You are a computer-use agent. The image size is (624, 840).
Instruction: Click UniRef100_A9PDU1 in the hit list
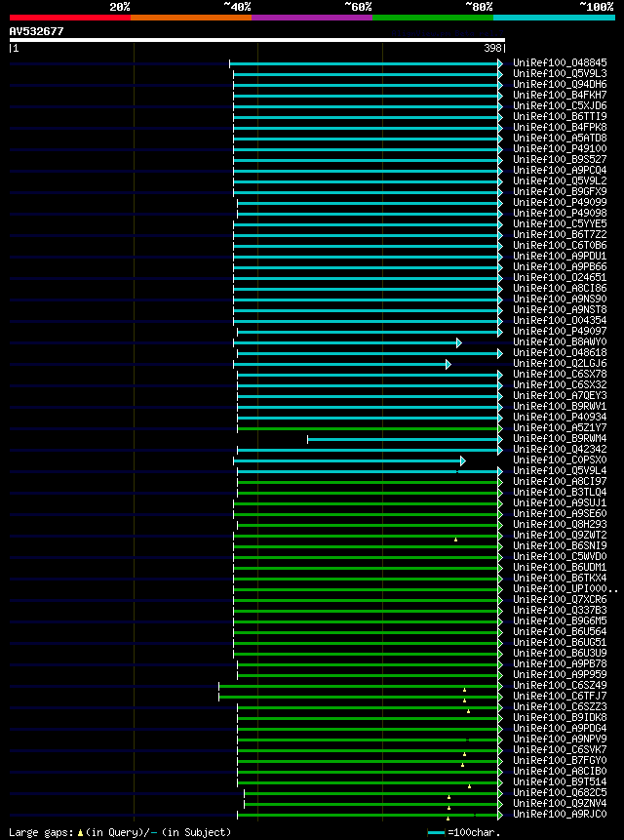tap(560, 256)
